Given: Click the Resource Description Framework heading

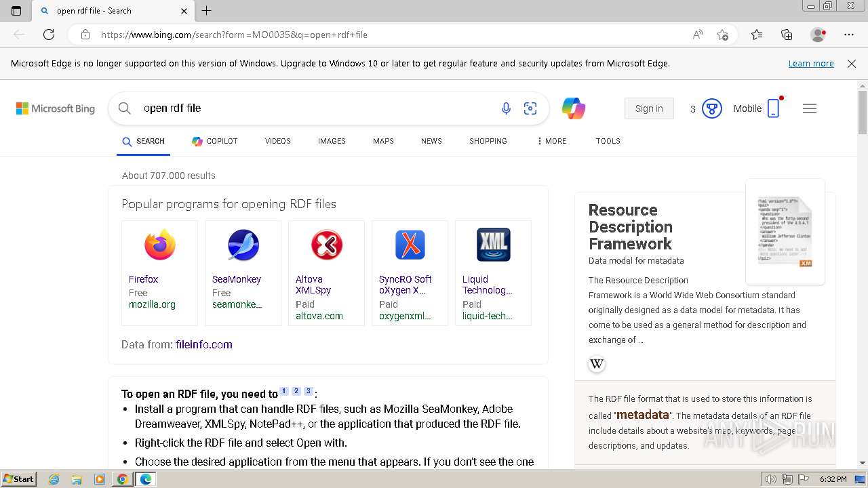Looking at the screenshot, I should pos(631,227).
